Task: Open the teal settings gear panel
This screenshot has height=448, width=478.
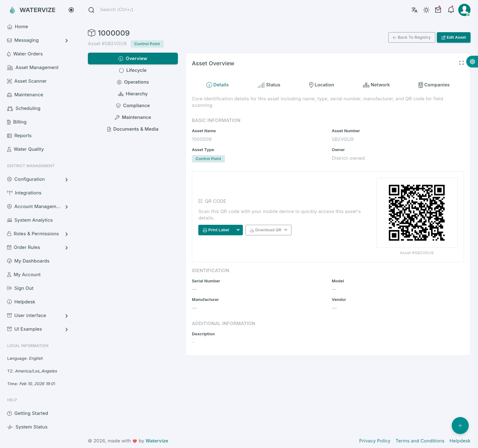Action: pyautogui.click(x=472, y=62)
